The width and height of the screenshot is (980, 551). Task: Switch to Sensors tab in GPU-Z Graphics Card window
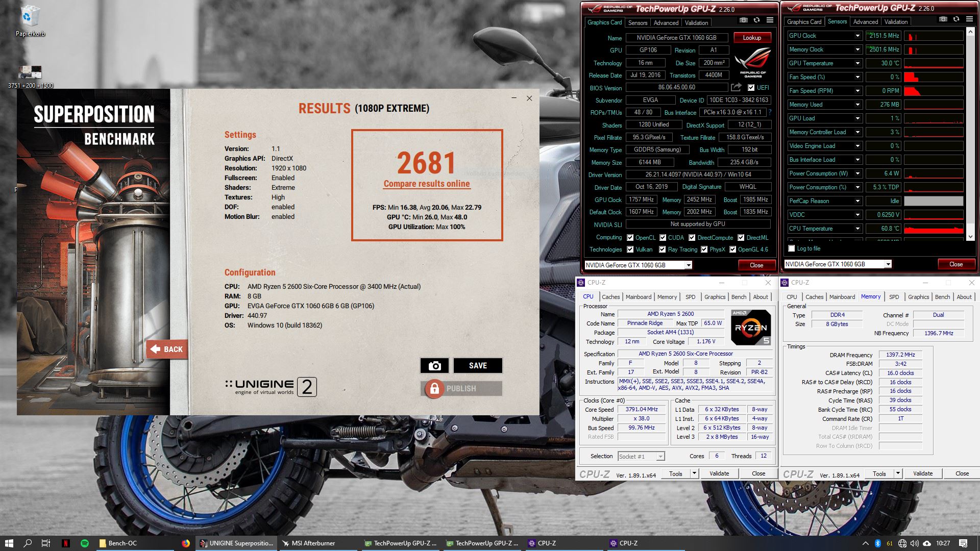click(x=638, y=23)
